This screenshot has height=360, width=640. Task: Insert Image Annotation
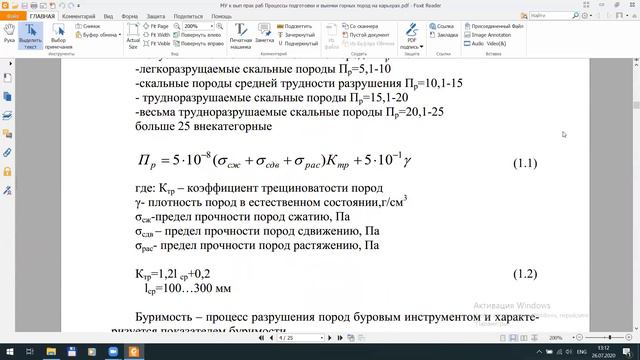pos(488,35)
